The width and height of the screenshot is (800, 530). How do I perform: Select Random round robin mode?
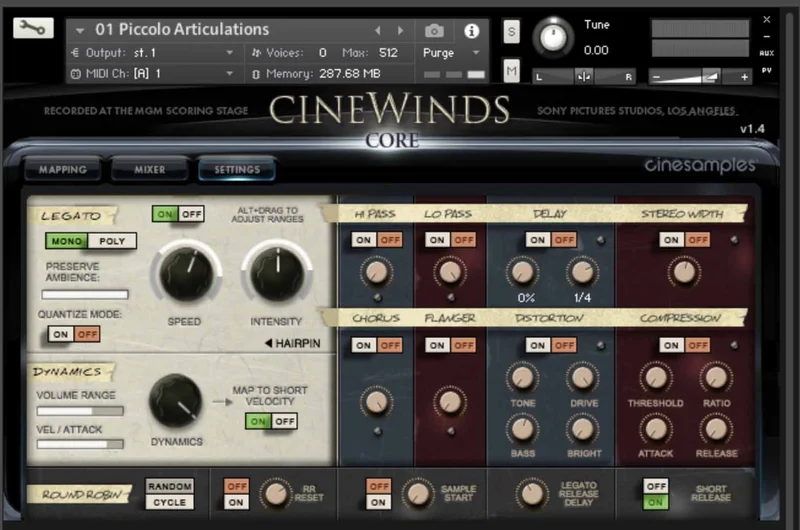pyautogui.click(x=170, y=486)
